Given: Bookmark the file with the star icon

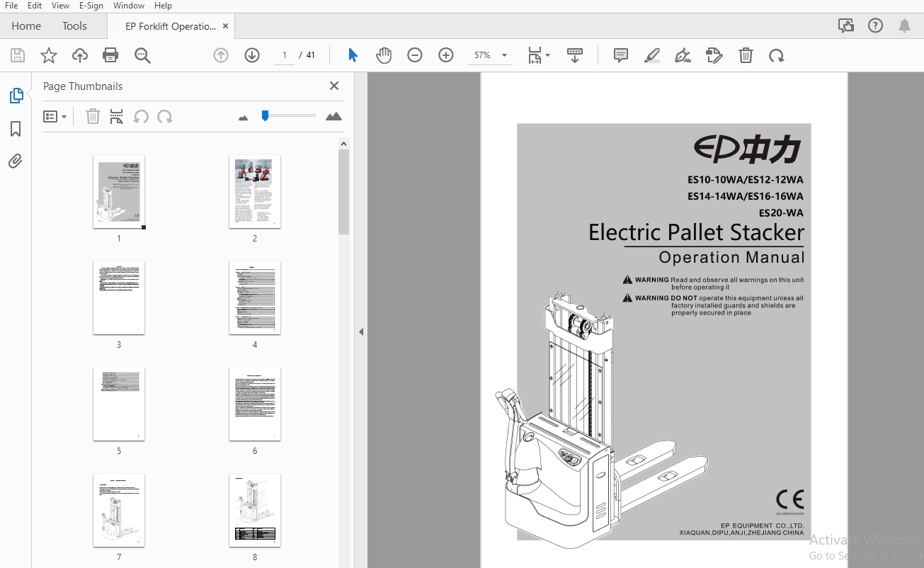Looking at the screenshot, I should point(48,55).
